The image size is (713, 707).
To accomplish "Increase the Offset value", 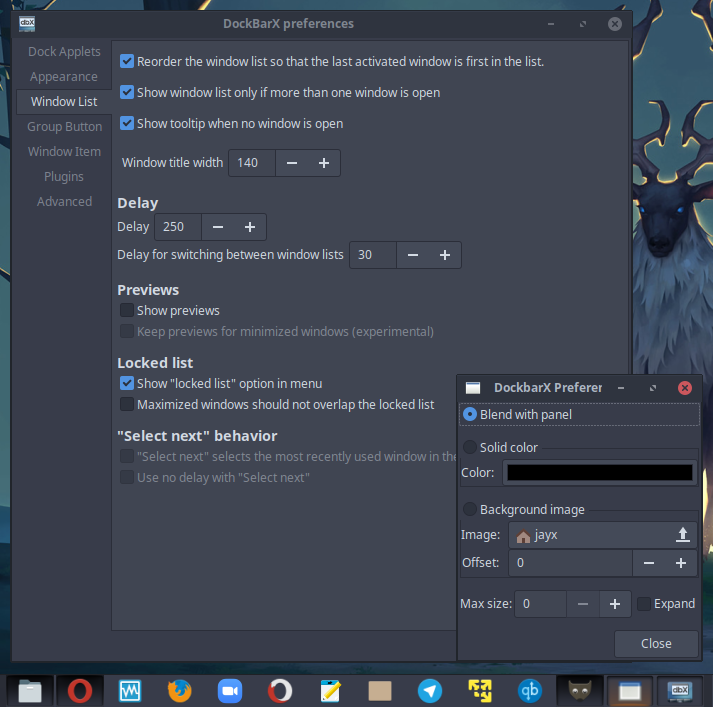I will pyautogui.click(x=681, y=563).
